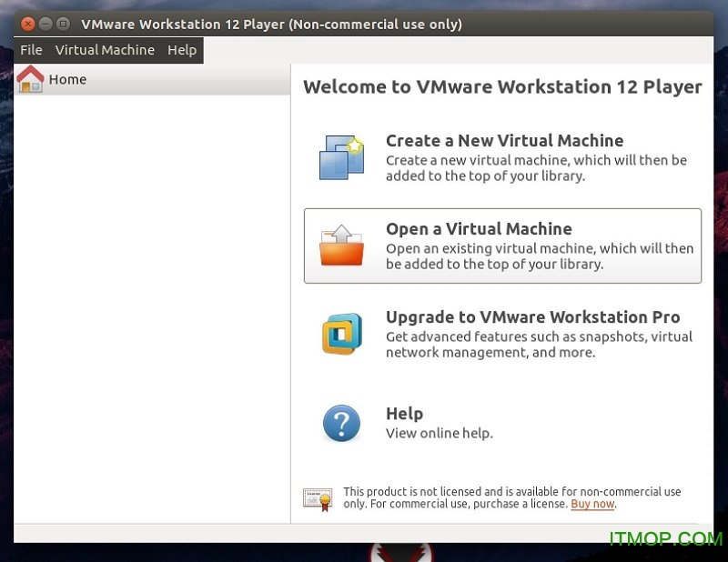Follow the 'Buy now' link
The height and width of the screenshot is (562, 728).
pos(592,504)
